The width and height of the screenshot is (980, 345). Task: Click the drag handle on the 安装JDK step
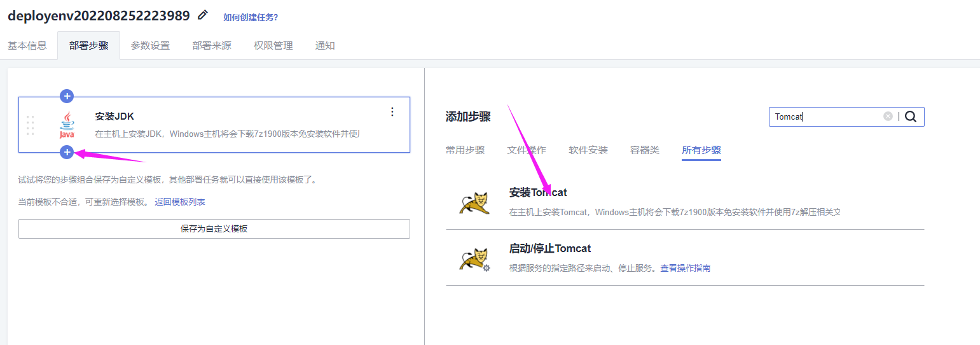point(31,125)
